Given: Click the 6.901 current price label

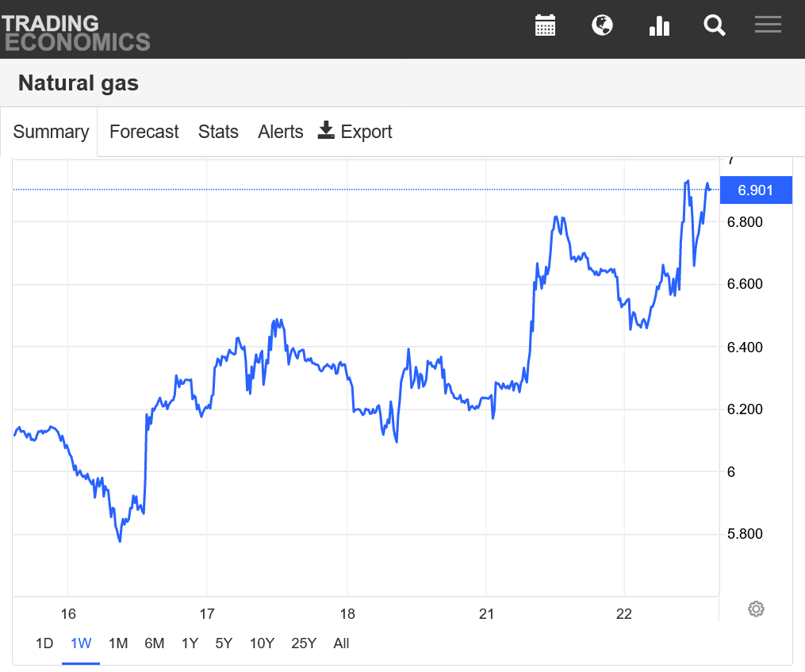Looking at the screenshot, I should [x=755, y=190].
